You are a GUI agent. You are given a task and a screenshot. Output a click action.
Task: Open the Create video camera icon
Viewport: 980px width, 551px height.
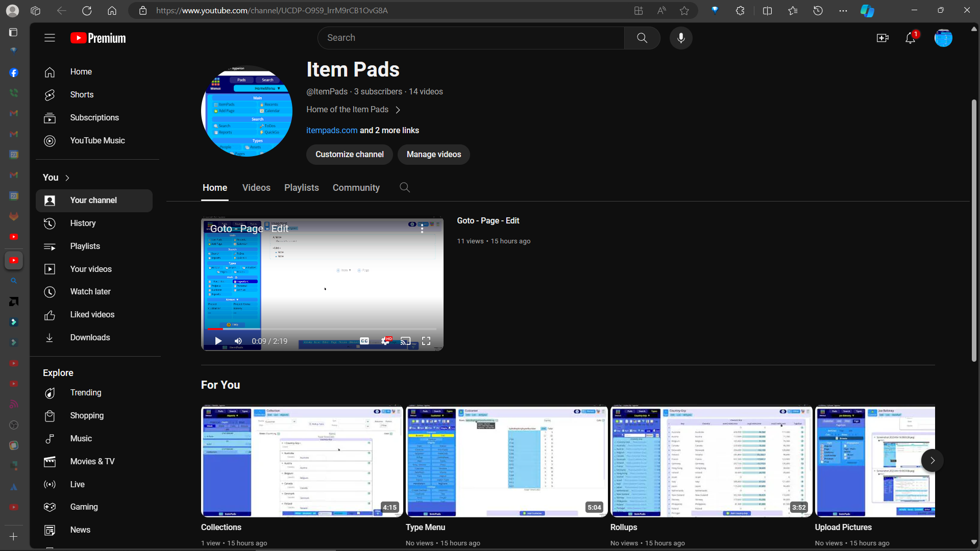[x=883, y=38]
